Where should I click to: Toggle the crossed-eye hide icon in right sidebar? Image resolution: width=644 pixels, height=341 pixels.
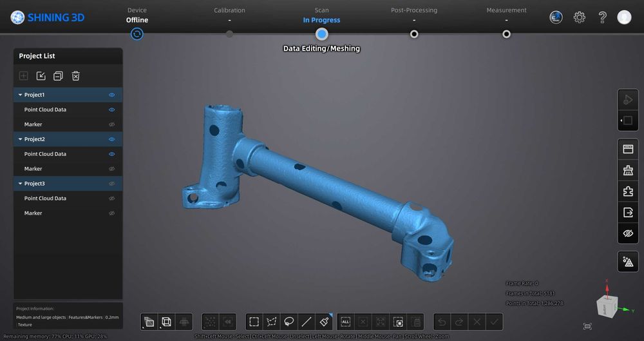628,233
